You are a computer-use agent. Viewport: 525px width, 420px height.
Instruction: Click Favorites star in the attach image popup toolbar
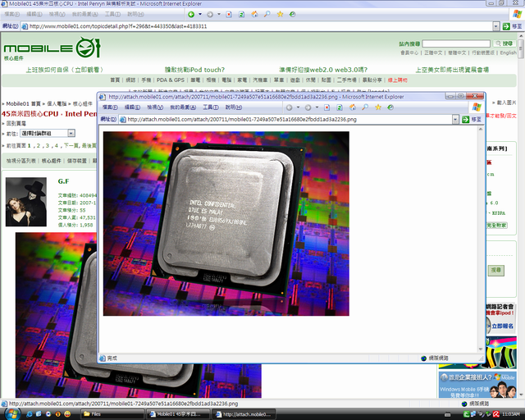point(378,107)
